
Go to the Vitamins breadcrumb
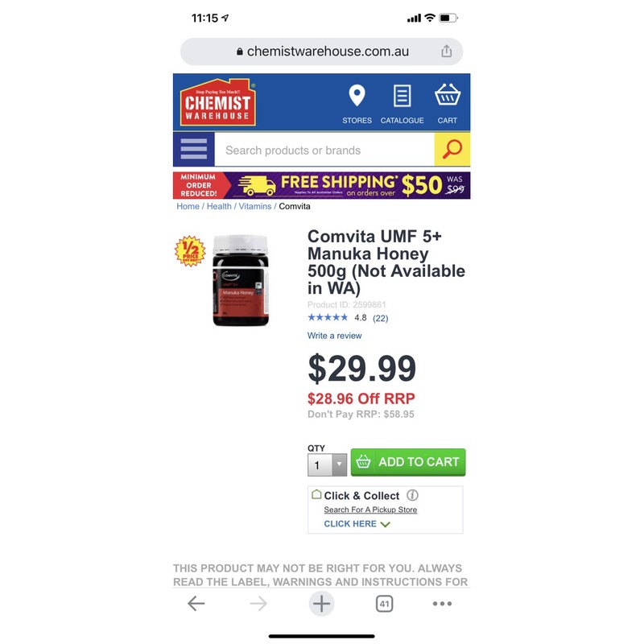click(255, 206)
